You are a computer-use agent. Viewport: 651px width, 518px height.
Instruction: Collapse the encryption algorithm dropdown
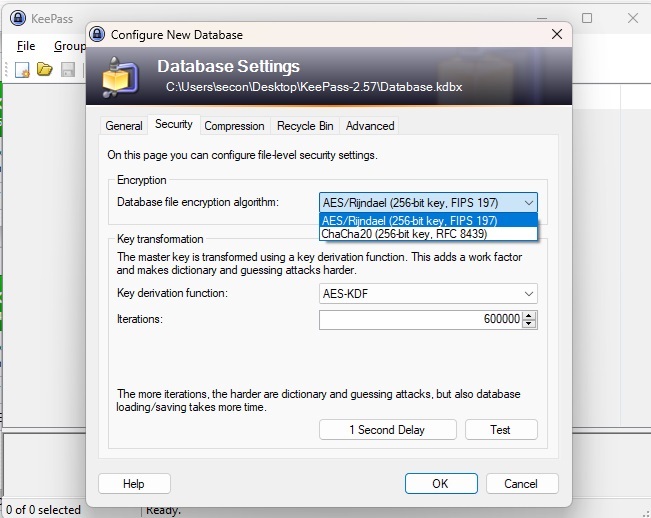pos(529,203)
